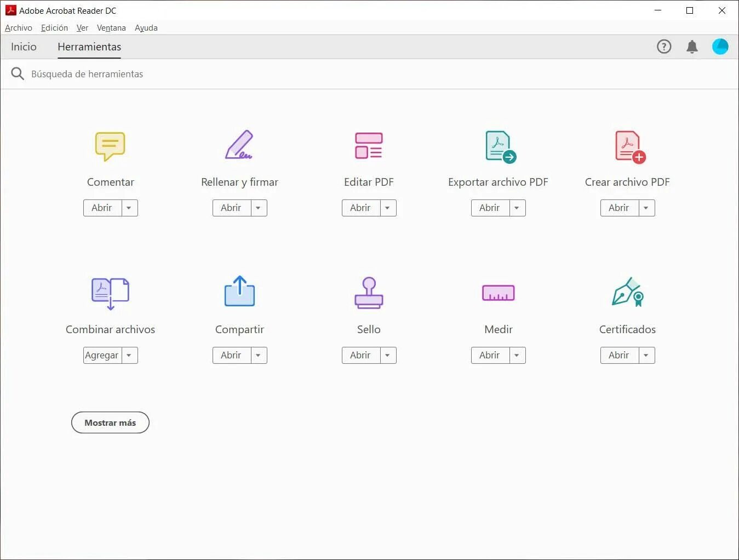Select the Sello stamp icon
Screen dimensions: 739x560
[x=369, y=293]
